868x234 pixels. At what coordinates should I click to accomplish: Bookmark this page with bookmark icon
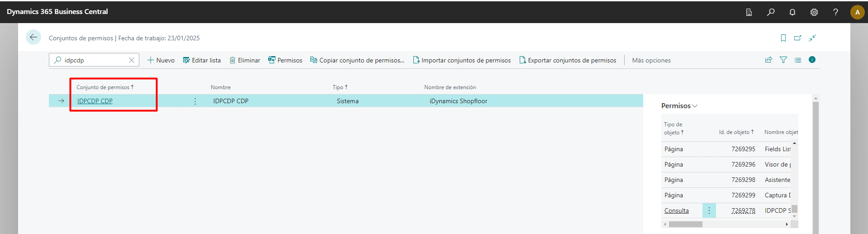point(783,38)
